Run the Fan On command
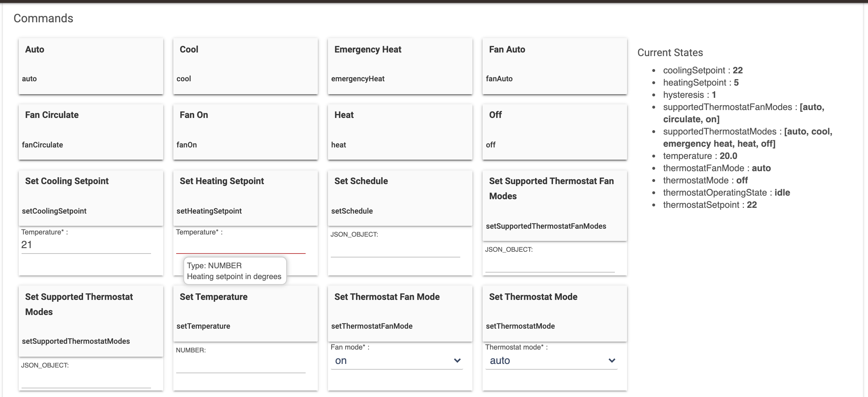The image size is (868, 397). (x=246, y=132)
